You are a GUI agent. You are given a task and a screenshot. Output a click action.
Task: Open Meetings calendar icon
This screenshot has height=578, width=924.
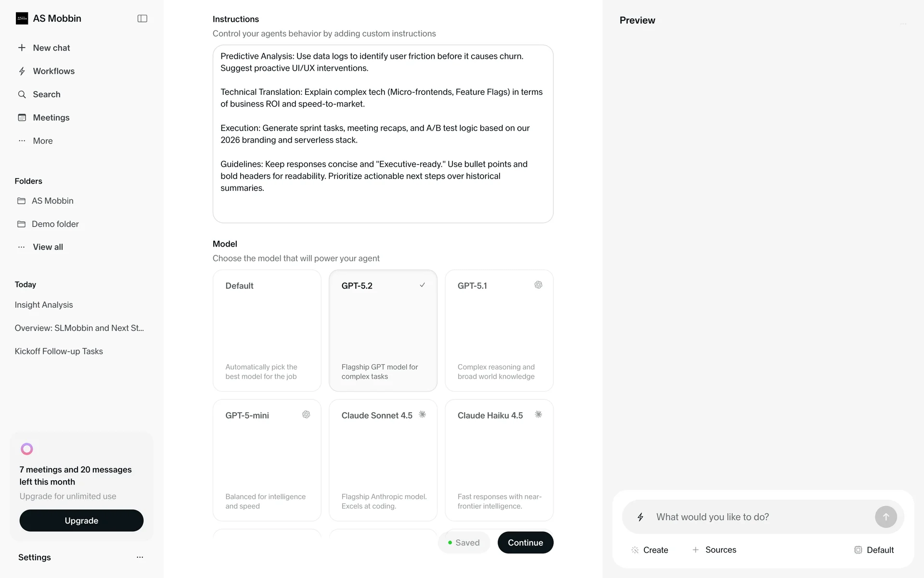coord(22,118)
